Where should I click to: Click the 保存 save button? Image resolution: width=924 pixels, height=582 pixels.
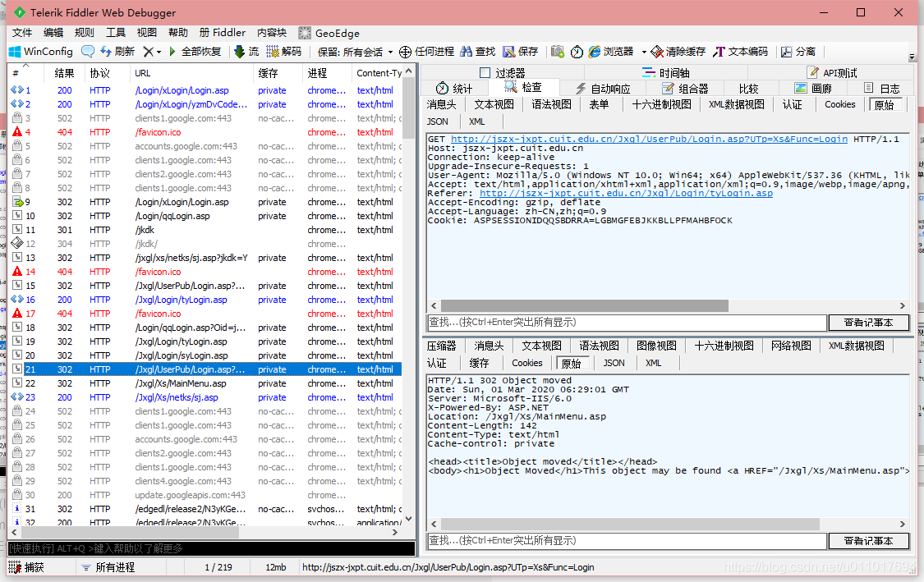(521, 52)
